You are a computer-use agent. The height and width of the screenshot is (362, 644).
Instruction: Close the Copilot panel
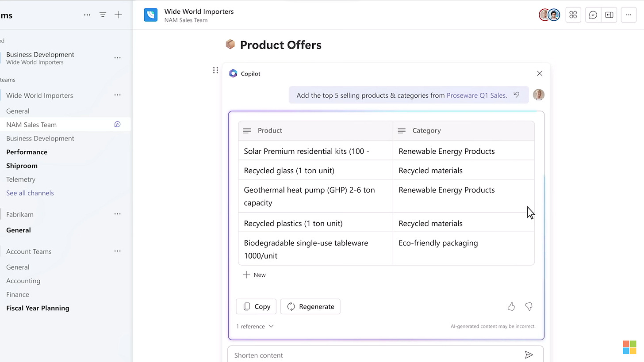pos(540,73)
